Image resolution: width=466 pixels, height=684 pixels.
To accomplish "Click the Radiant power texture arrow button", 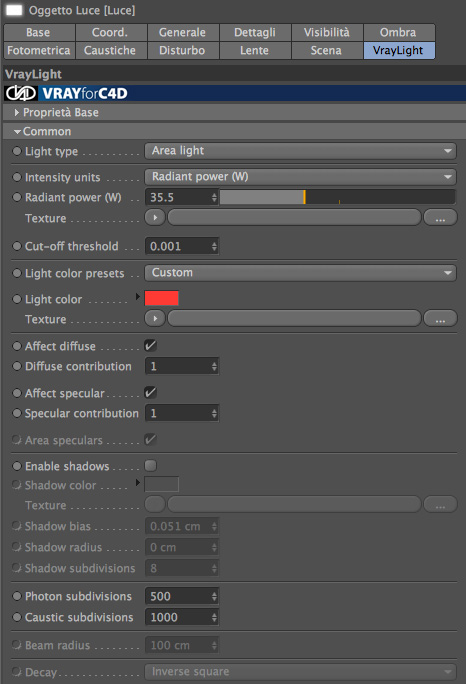I will coord(155,217).
